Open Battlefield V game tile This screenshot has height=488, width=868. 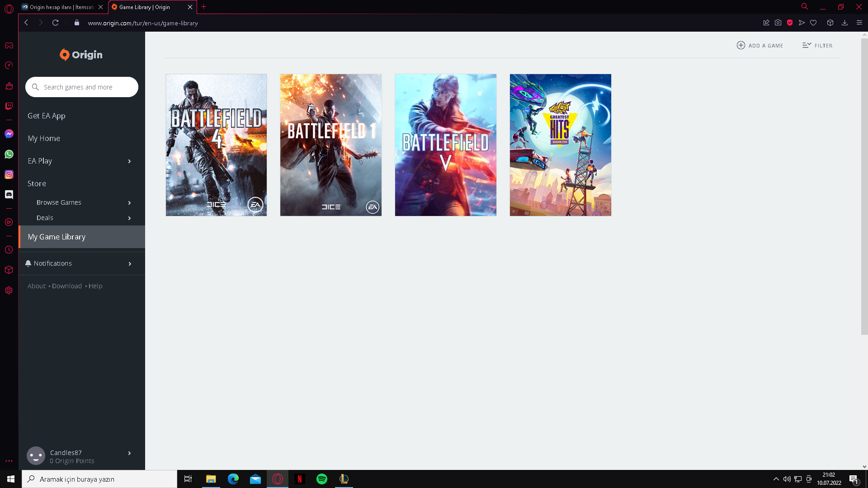[x=446, y=145]
